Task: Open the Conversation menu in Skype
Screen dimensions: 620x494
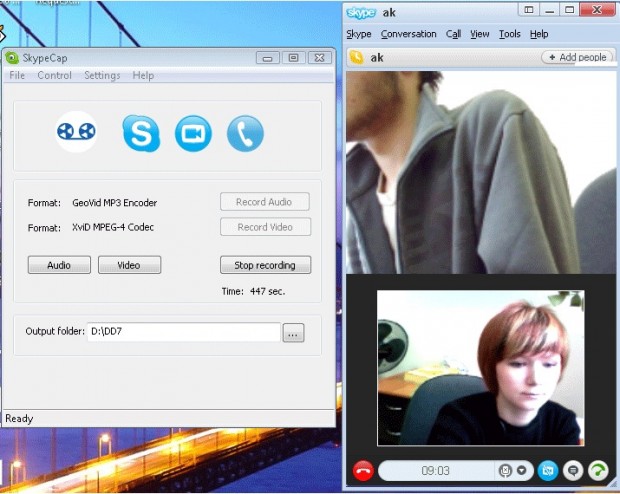Action: tap(408, 34)
